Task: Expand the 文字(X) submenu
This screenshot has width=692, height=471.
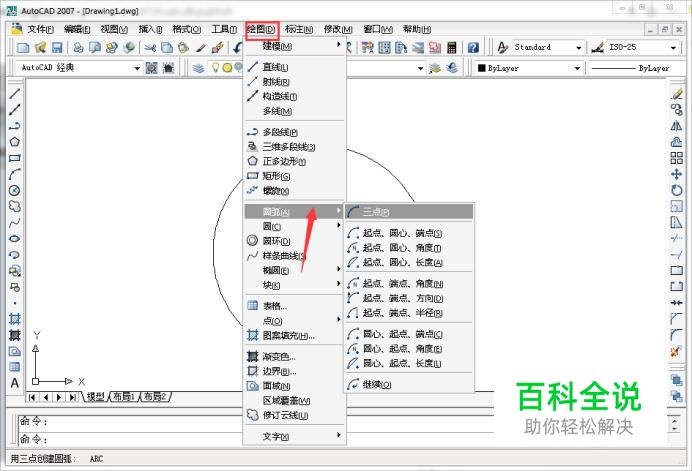Action: (295, 436)
